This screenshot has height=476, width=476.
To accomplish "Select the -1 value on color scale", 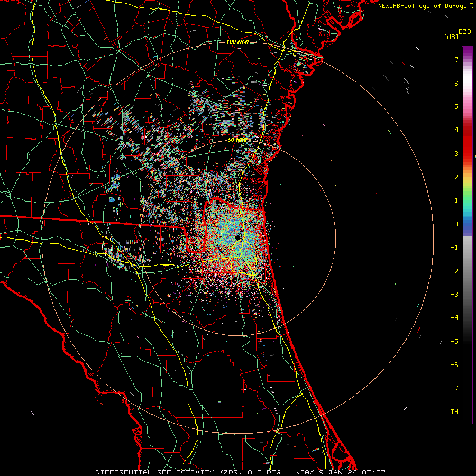I will pos(454,248).
